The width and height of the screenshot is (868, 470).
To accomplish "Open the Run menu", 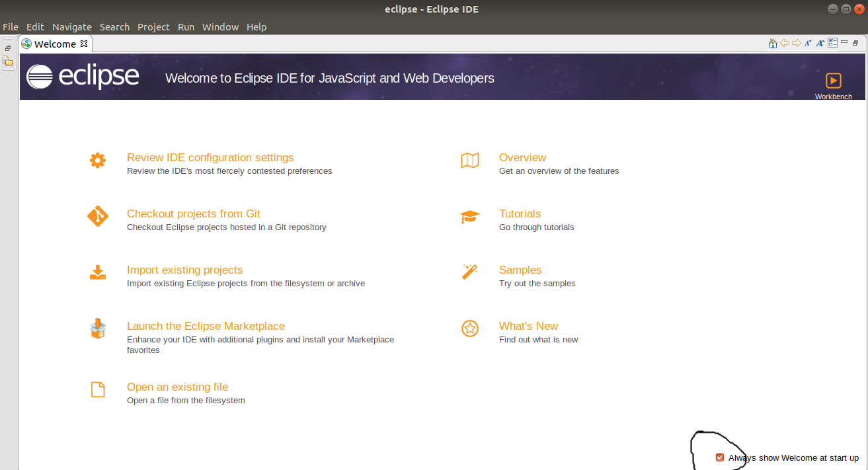I will (x=186, y=27).
